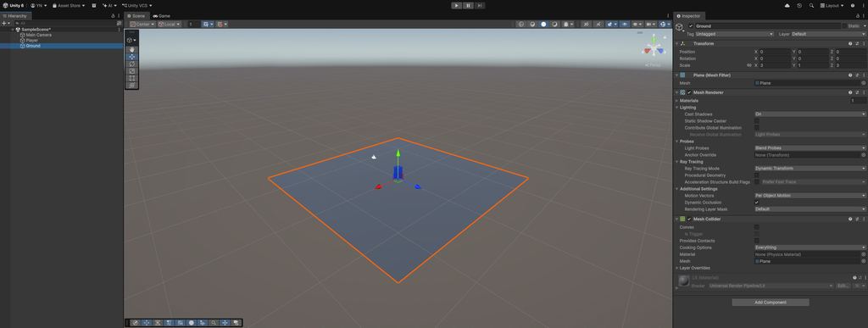Lock the Inspector panel
The image size is (868, 328).
click(x=858, y=16)
